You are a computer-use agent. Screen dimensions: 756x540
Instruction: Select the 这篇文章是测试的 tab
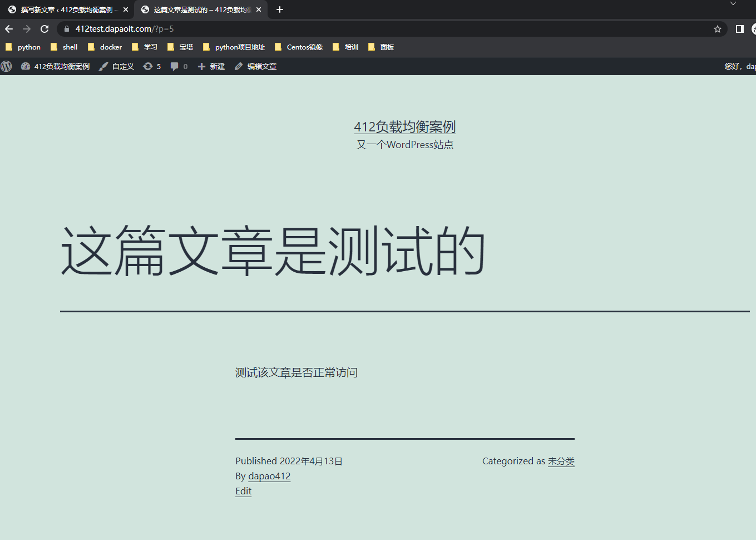201,9
